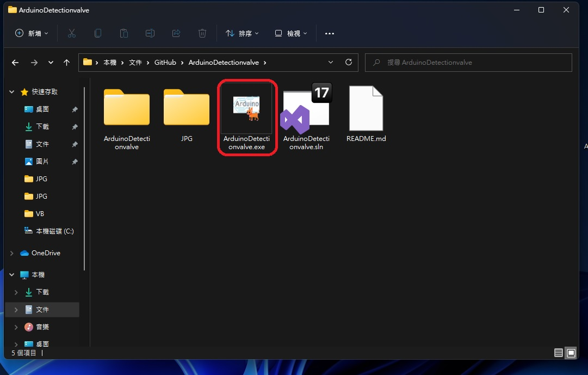
Task: Open the 檢視 (View) dropdown
Action: coord(291,33)
